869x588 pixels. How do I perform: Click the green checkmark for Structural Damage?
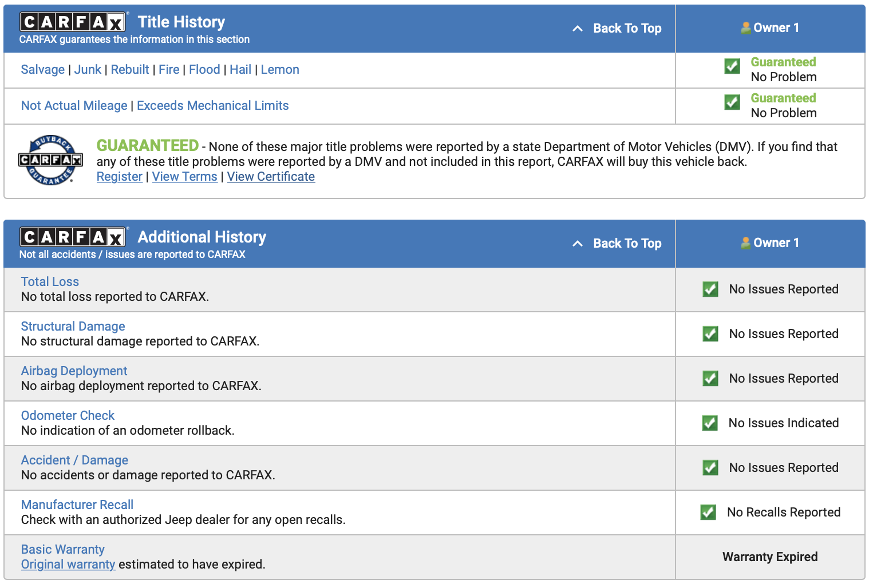click(710, 334)
